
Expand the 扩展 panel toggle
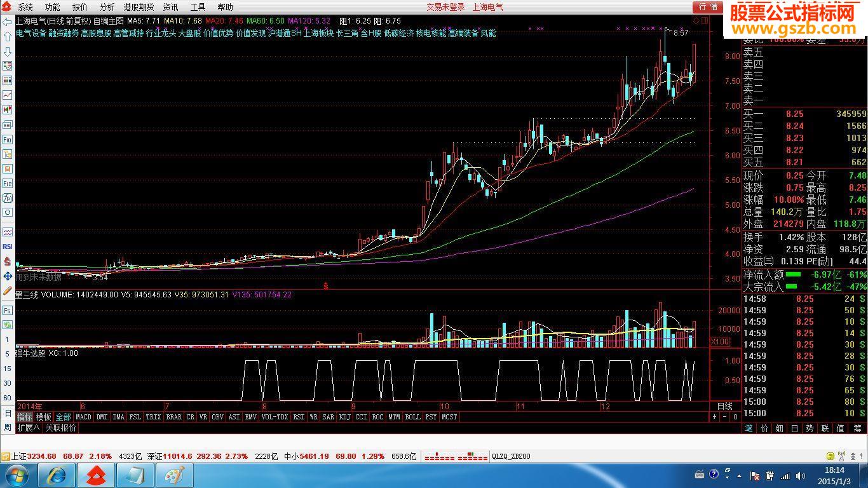click(x=28, y=428)
